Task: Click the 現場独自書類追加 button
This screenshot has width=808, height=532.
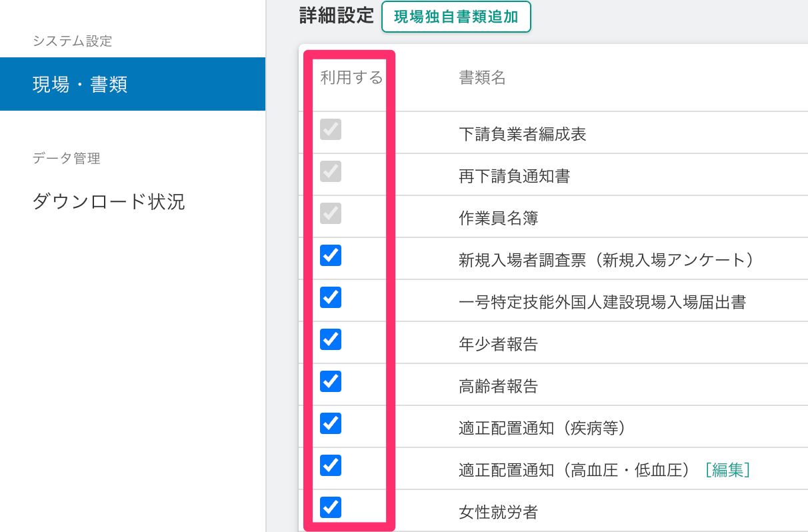Action: click(x=456, y=17)
